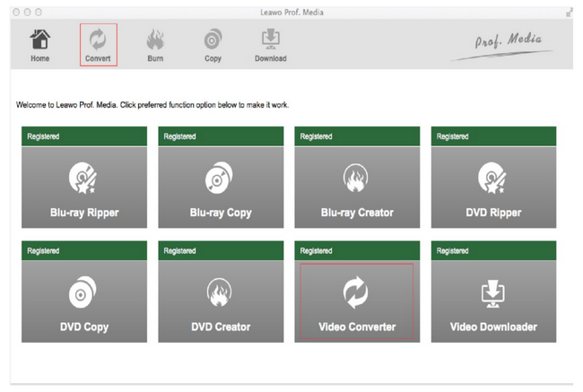Select the Convert toolbar icon
Viewport: 583px width, 392px height.
coord(98,45)
